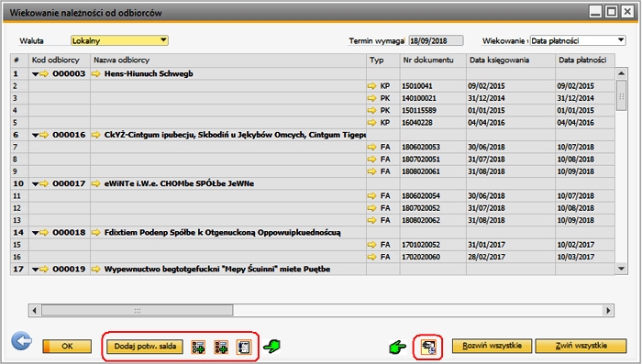Collapse customer group 000019
This screenshot has width=642, height=364.
click(x=35, y=270)
